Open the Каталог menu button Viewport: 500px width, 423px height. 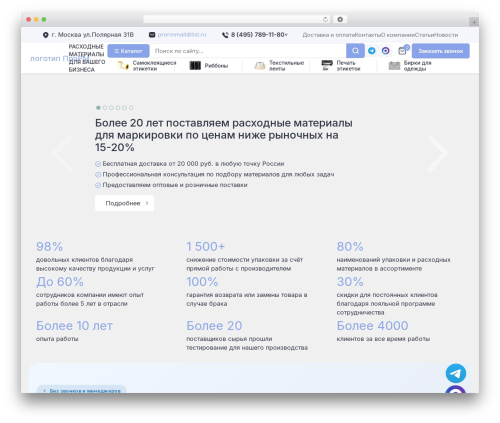pyautogui.click(x=128, y=51)
